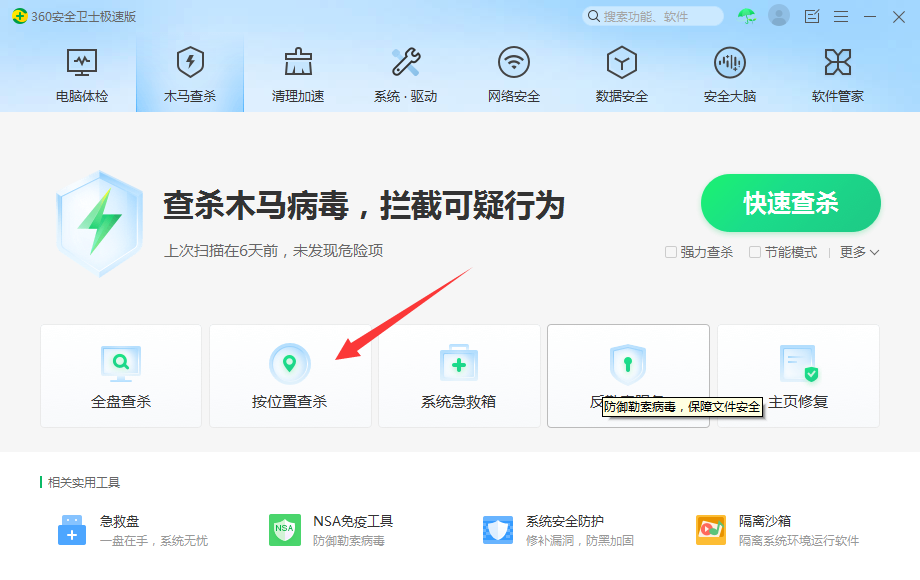
Task: Open the 清理加速 broom icon
Action: [298, 62]
